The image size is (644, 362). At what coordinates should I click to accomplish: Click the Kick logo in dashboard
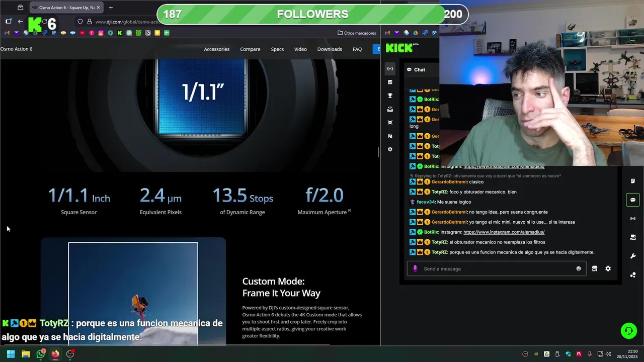click(x=402, y=48)
